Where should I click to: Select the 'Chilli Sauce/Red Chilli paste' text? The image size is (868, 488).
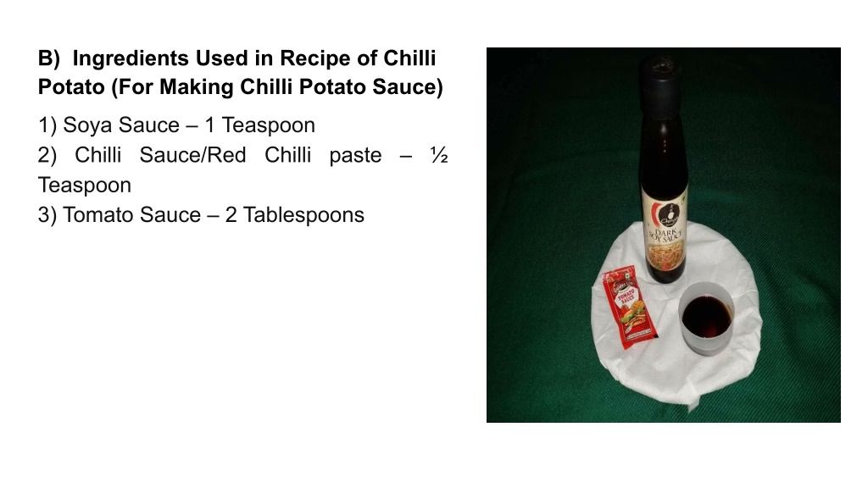click(x=228, y=156)
